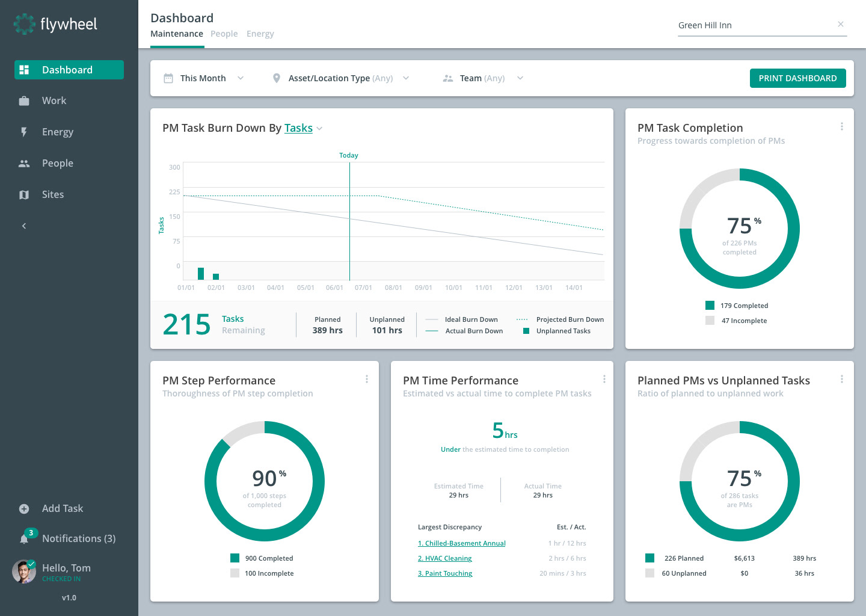
Task: Click the 60 Unplanned legend swatch
Action: 649,573
